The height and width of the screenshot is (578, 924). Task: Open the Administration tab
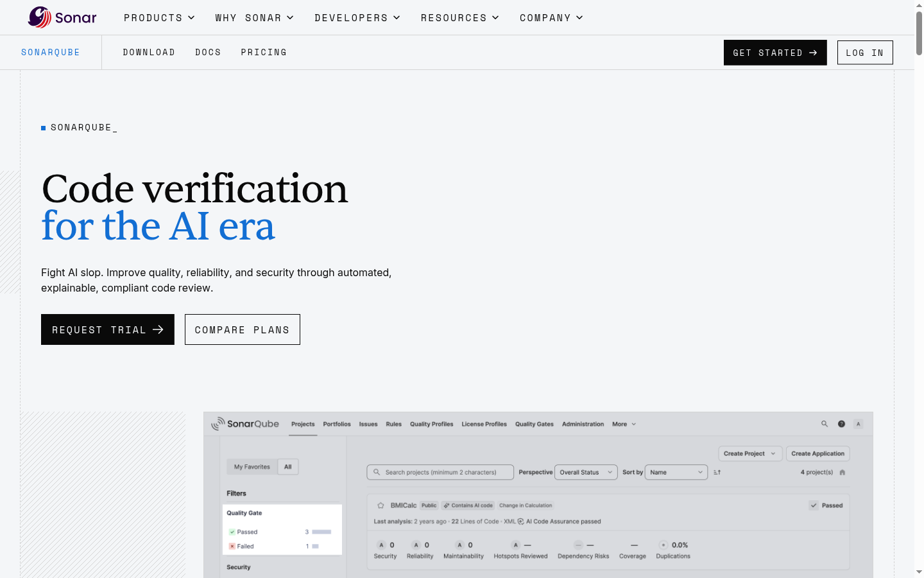583,425
